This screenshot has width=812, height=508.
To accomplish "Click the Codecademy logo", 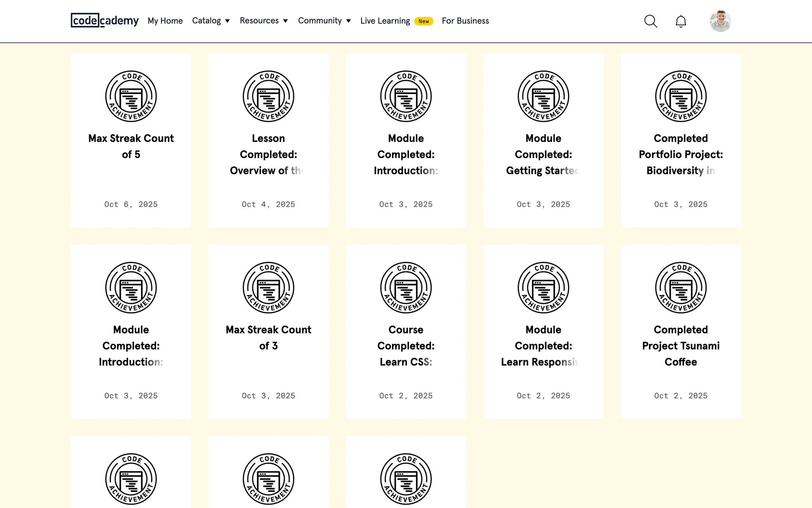I will (x=104, y=20).
